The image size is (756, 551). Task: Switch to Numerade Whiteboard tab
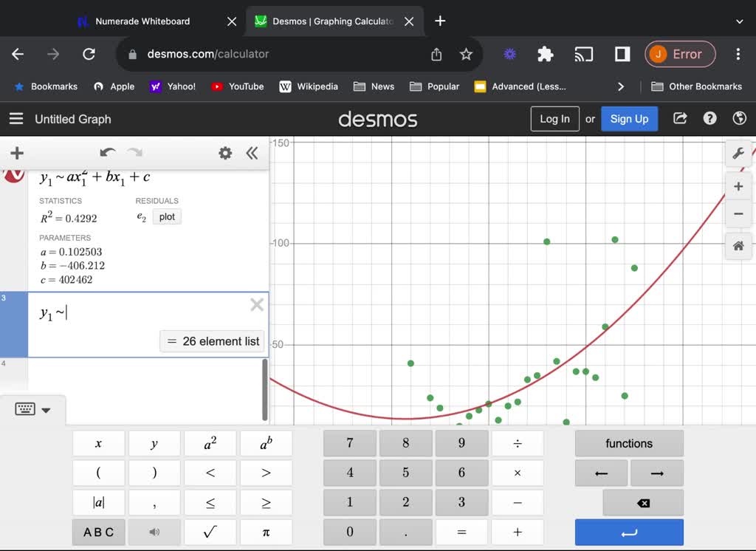(142, 21)
